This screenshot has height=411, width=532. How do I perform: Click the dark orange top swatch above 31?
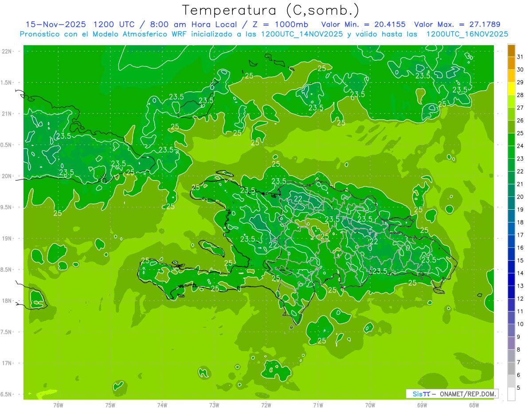(x=511, y=51)
